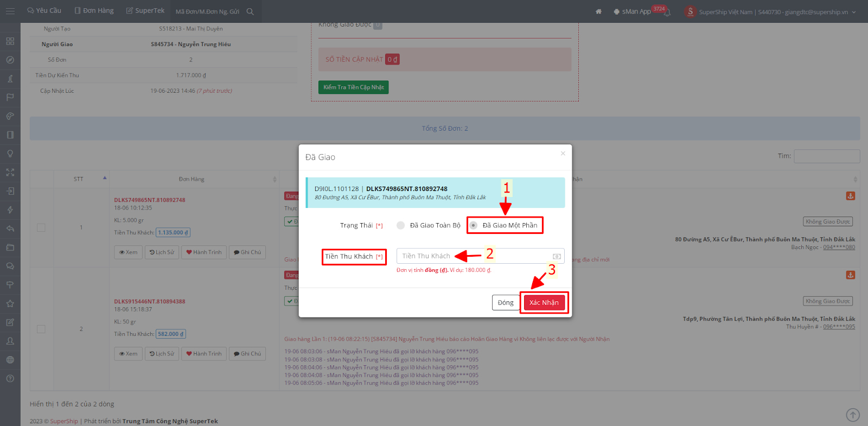Open the flag icon in sidebar
The height and width of the screenshot is (426, 868).
[x=10, y=97]
